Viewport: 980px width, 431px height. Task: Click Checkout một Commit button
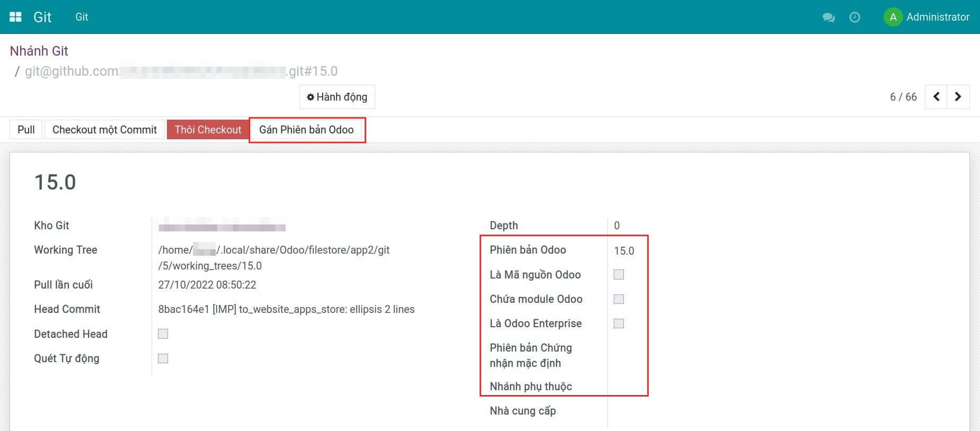click(x=104, y=130)
